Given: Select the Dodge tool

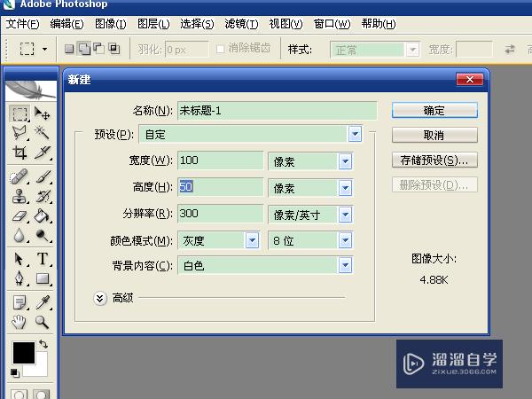Looking at the screenshot, I should point(42,235).
